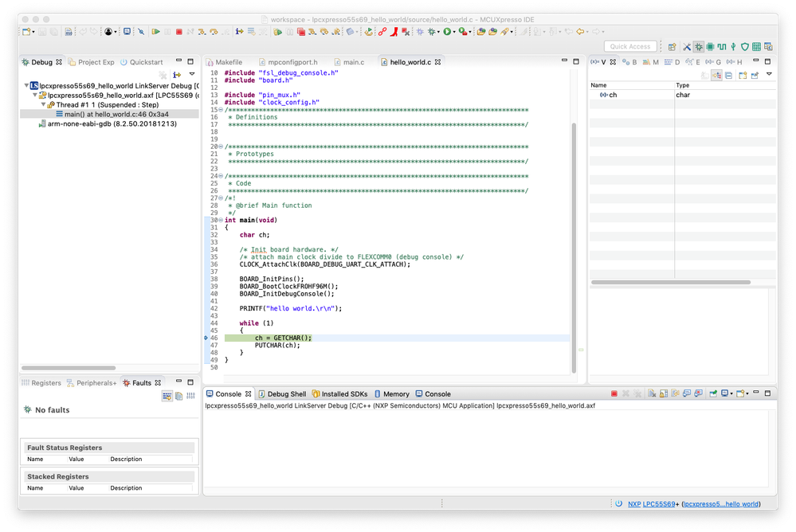Select the arm-none-eabi-gdb process entry
The height and width of the screenshot is (532, 796).
click(108, 123)
